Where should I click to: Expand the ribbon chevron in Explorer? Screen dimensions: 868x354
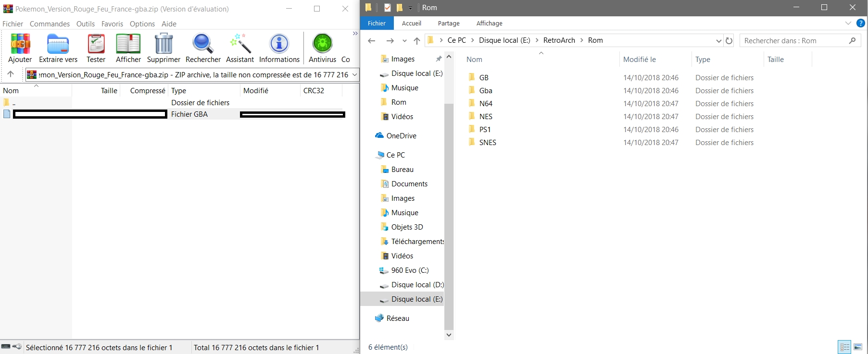tap(848, 23)
